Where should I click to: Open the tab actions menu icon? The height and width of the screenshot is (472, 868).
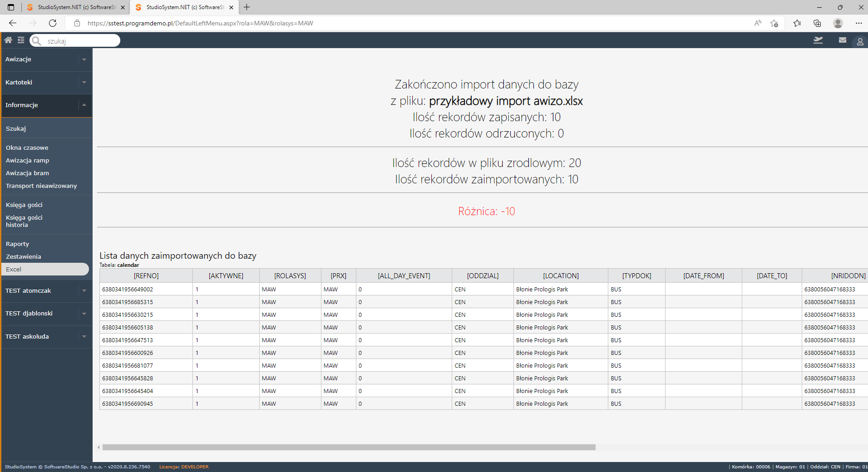point(11,7)
